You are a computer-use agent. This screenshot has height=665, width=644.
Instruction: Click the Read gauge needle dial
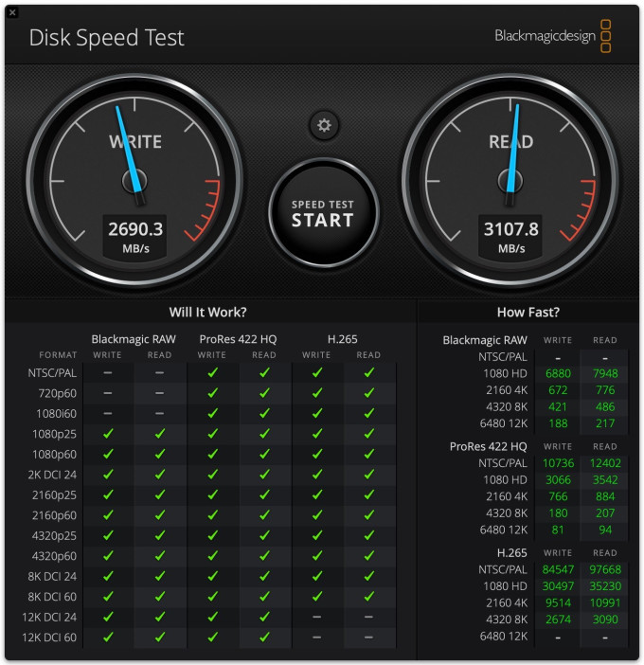click(x=510, y=181)
